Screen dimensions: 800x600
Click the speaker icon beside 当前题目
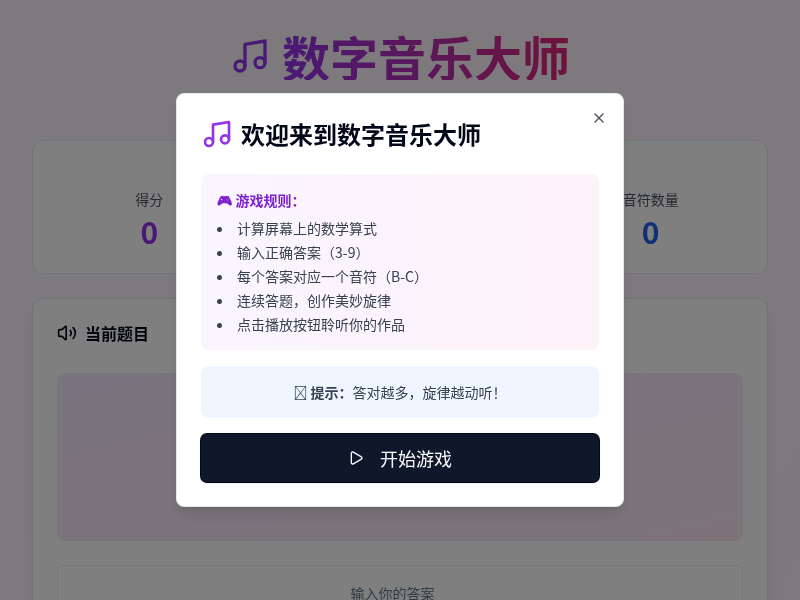(65, 333)
